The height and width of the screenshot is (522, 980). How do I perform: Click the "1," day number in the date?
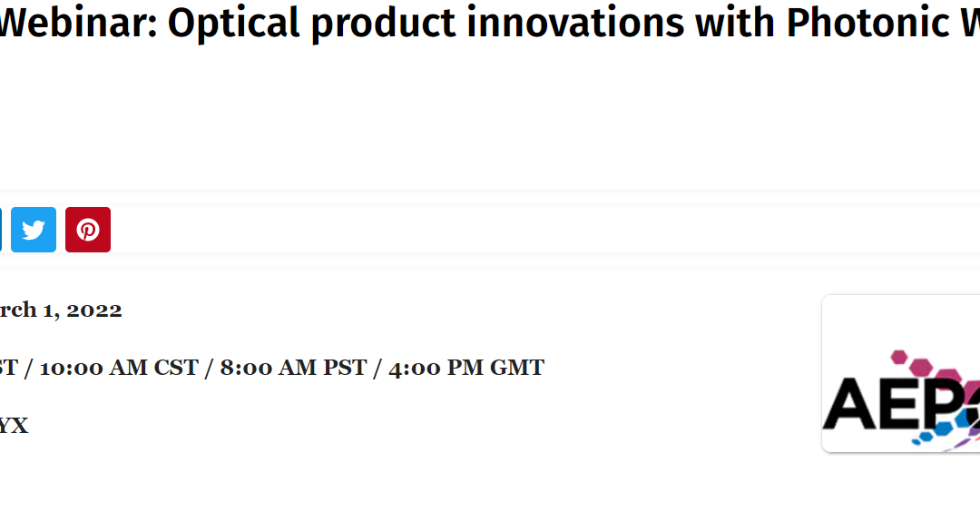(x=52, y=310)
